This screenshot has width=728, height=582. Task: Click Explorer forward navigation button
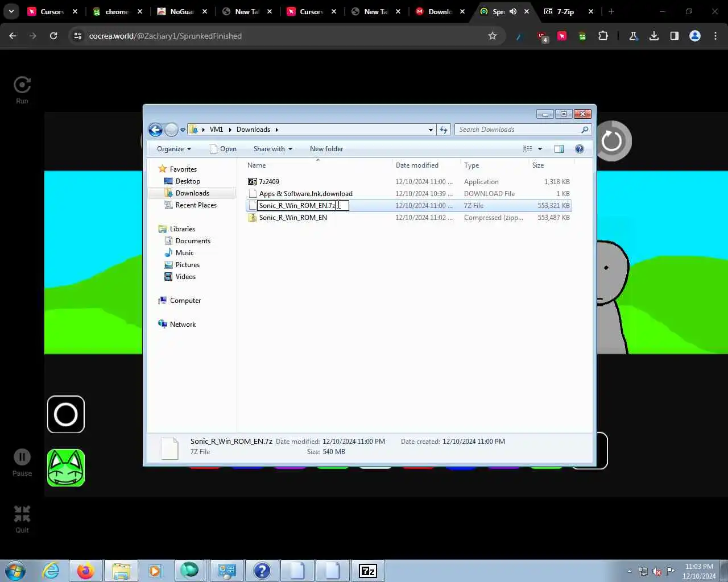tap(171, 130)
